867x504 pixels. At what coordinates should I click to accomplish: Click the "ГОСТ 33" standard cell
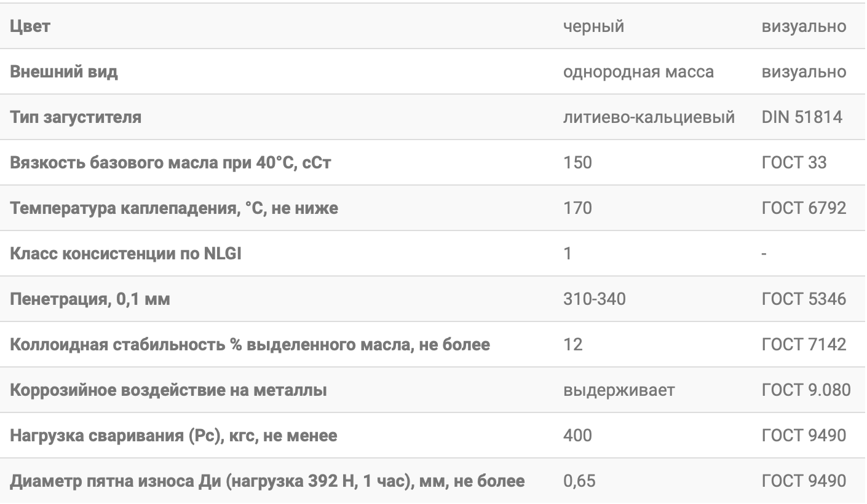coord(794,162)
